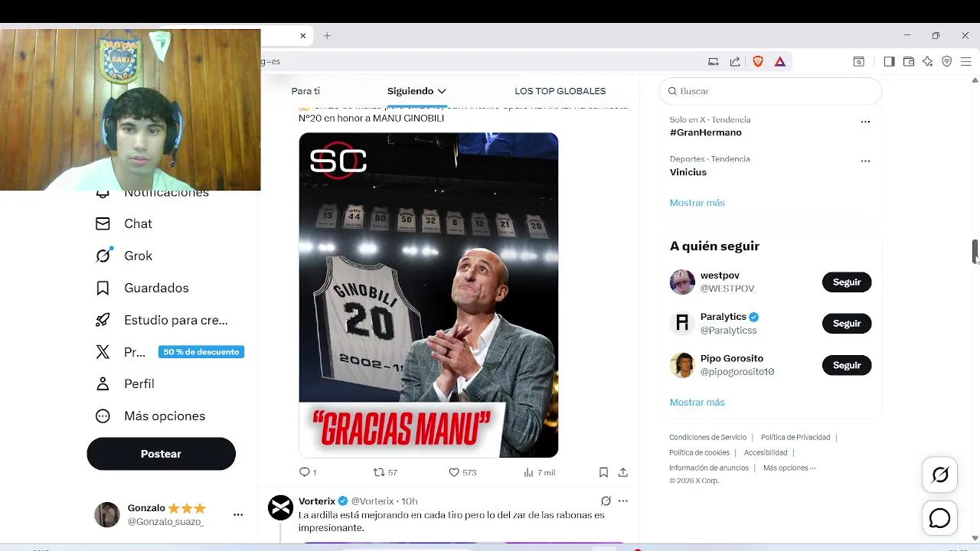View analytics showing 7 mil views

click(x=539, y=472)
